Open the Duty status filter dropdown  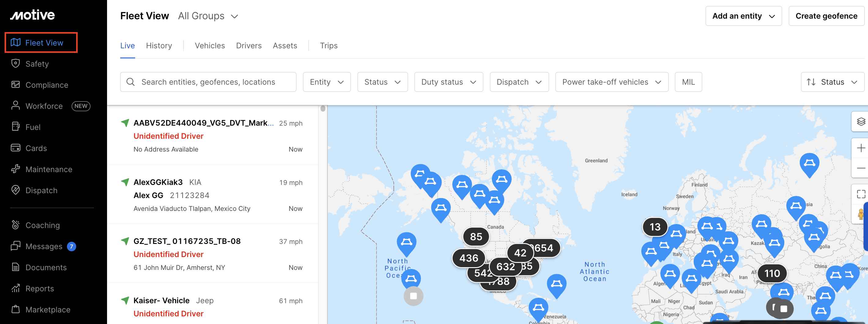(x=448, y=82)
